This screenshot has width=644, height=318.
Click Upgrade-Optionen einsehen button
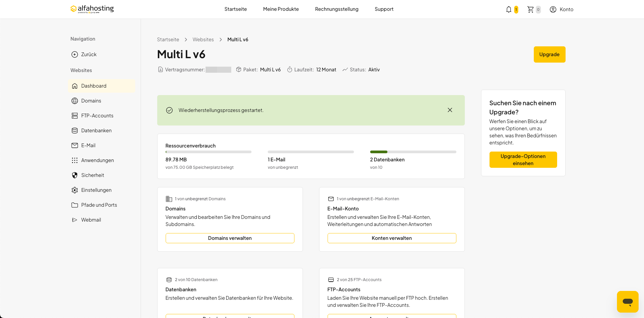(523, 160)
